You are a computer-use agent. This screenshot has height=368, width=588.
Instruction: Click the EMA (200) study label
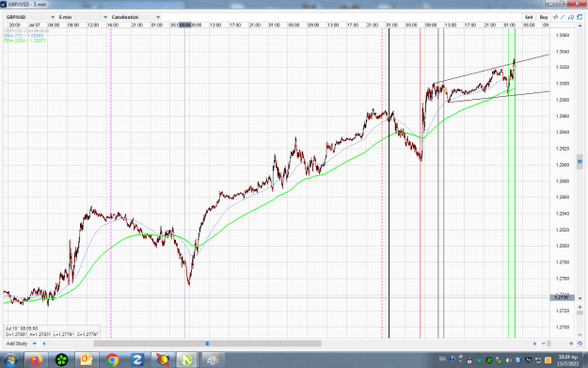click(x=24, y=40)
